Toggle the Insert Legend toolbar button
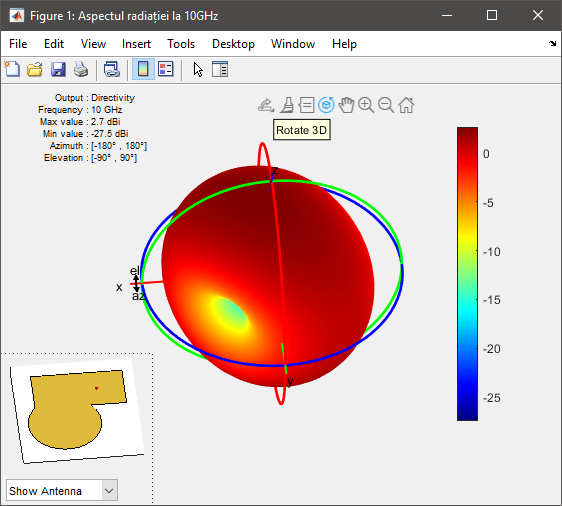 point(166,69)
